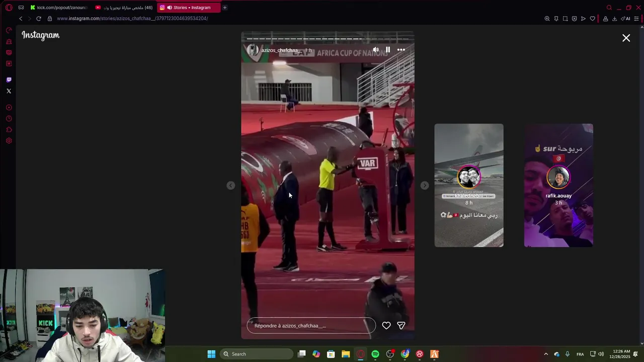Click the microphone tray icon
This screenshot has width=644, height=362.
point(568,354)
